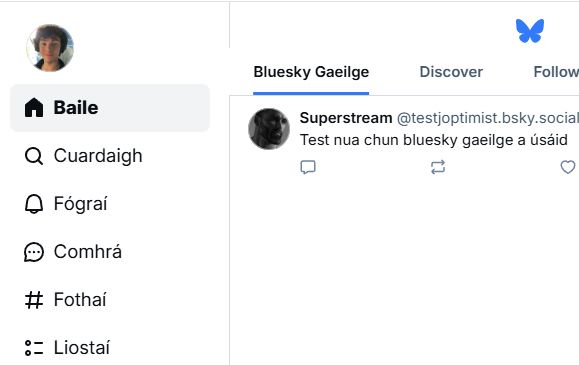Switch to the Following tab
The width and height of the screenshot is (579, 365).
click(x=556, y=72)
